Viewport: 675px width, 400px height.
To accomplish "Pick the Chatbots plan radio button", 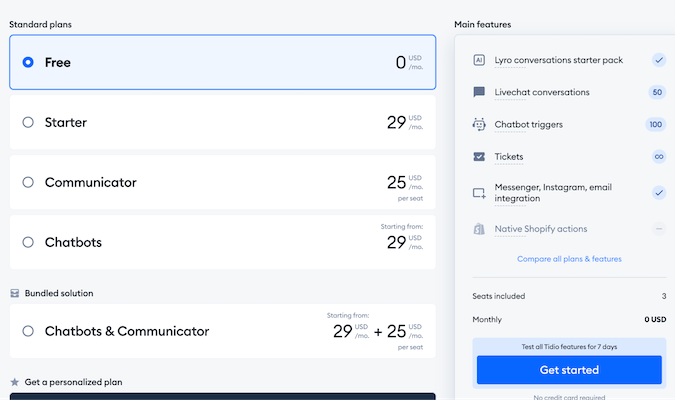I will [x=28, y=242].
